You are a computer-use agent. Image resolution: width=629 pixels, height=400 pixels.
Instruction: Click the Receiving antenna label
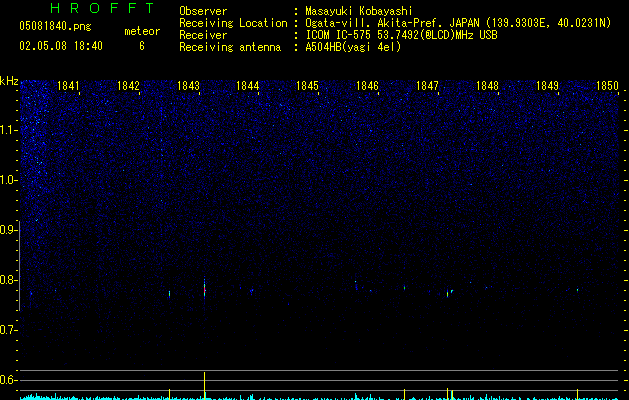coord(230,47)
